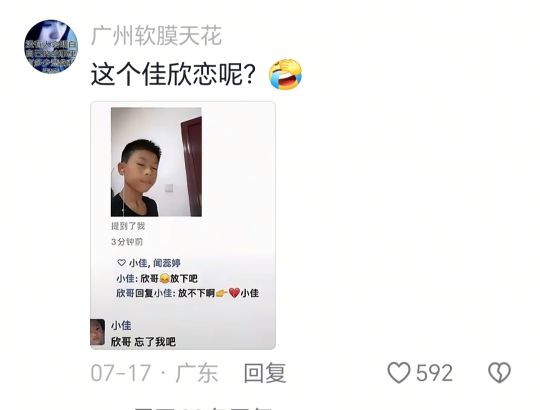This screenshot has height=410, width=540.
Task: Tap the 提到了我 label under the photo
Action: pos(128,226)
